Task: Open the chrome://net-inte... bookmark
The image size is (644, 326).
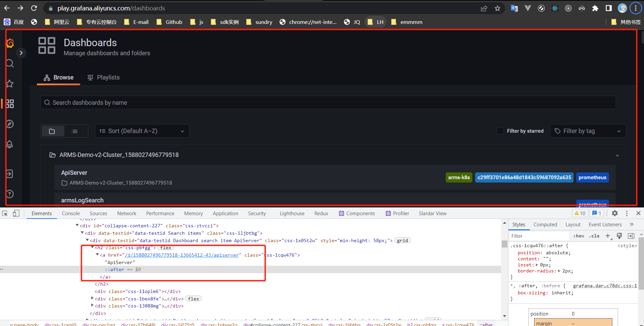Action: point(308,22)
